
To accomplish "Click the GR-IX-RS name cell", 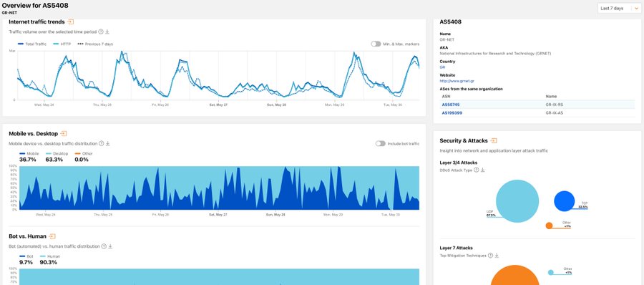I will tap(554, 105).
